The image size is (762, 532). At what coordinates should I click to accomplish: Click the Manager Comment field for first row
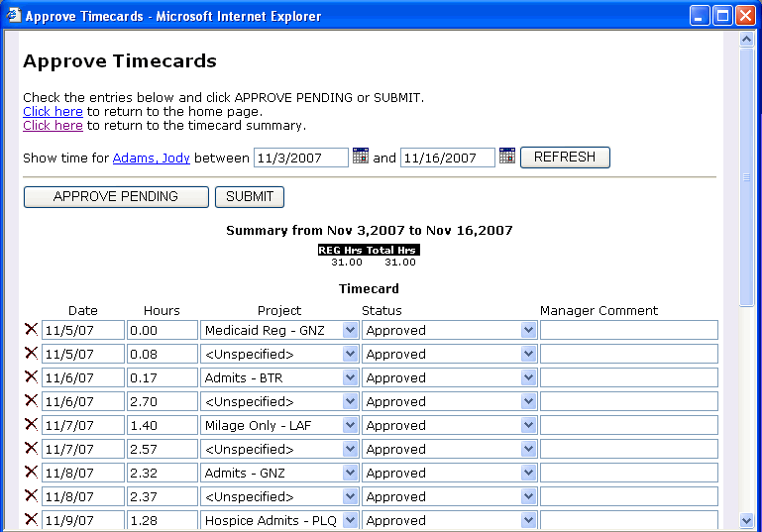628,330
